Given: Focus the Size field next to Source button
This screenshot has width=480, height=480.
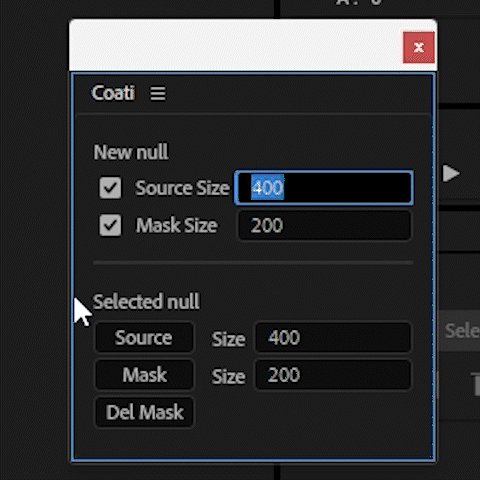Looking at the screenshot, I should click(x=333, y=337).
